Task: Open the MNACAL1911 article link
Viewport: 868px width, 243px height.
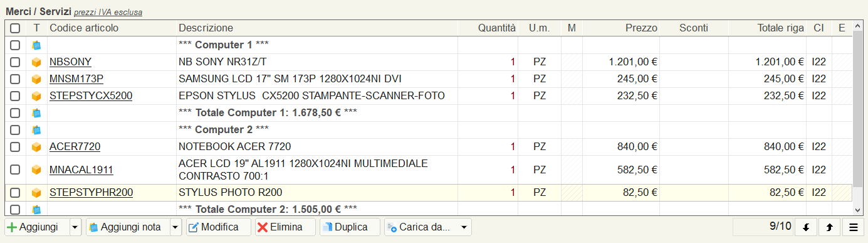Action: [x=81, y=170]
